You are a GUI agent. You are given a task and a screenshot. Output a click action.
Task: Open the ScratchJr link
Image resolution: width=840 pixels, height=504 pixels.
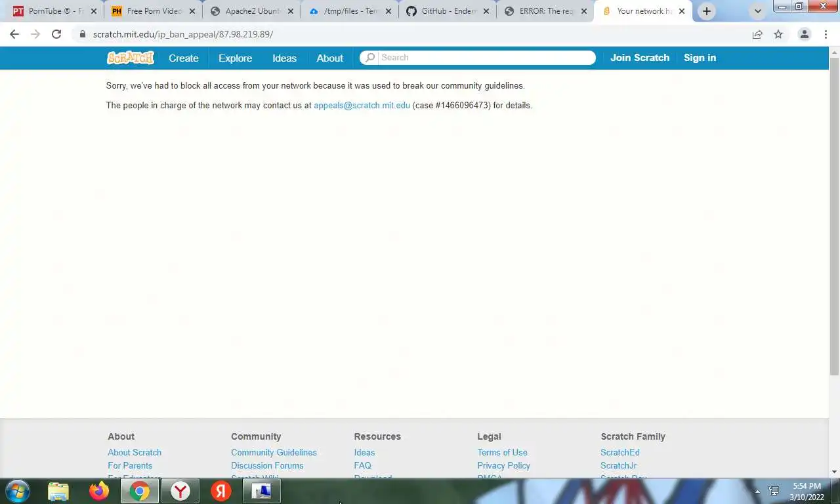(618, 465)
